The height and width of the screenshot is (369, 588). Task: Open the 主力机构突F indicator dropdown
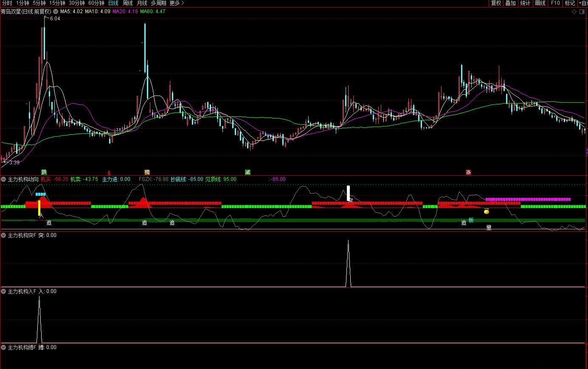pyautogui.click(x=4, y=235)
